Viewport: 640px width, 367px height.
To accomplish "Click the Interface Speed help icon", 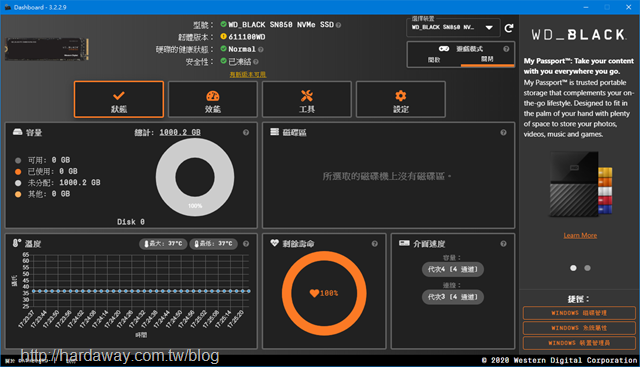I will click(x=503, y=244).
